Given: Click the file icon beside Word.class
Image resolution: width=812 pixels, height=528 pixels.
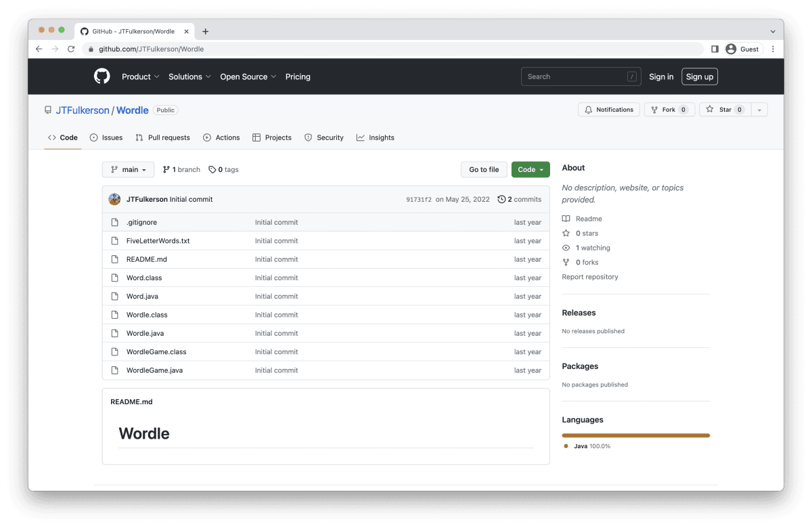Looking at the screenshot, I should [x=114, y=278].
